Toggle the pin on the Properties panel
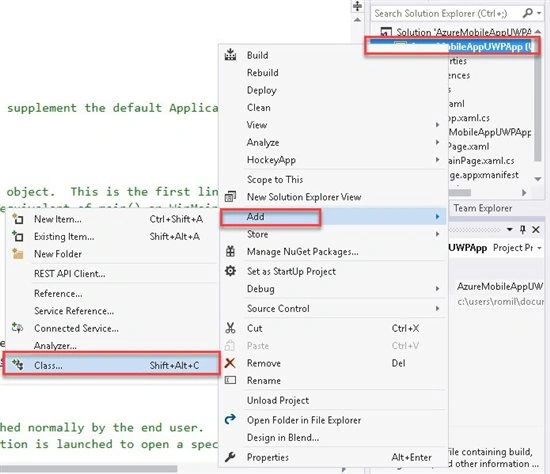Viewport: 550px width, 474px height. pyautogui.click(x=523, y=229)
